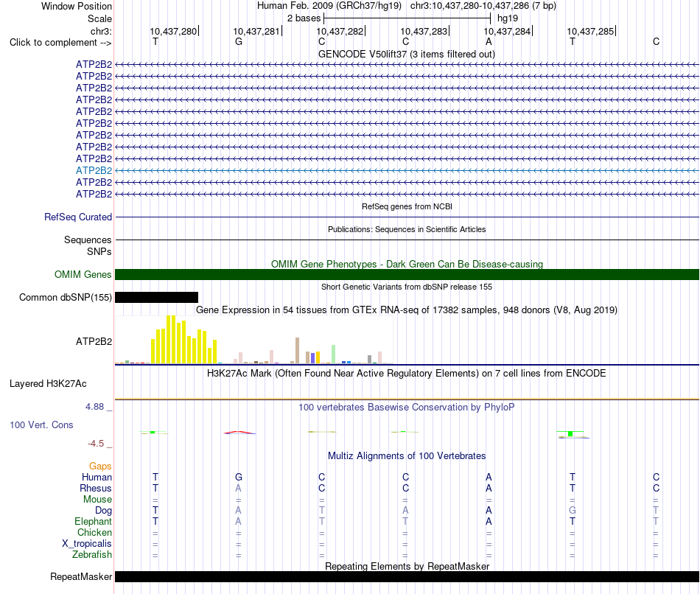Open the 100 Vert. Cons track label
Viewport: 700px width, 594px height.
pos(41,424)
